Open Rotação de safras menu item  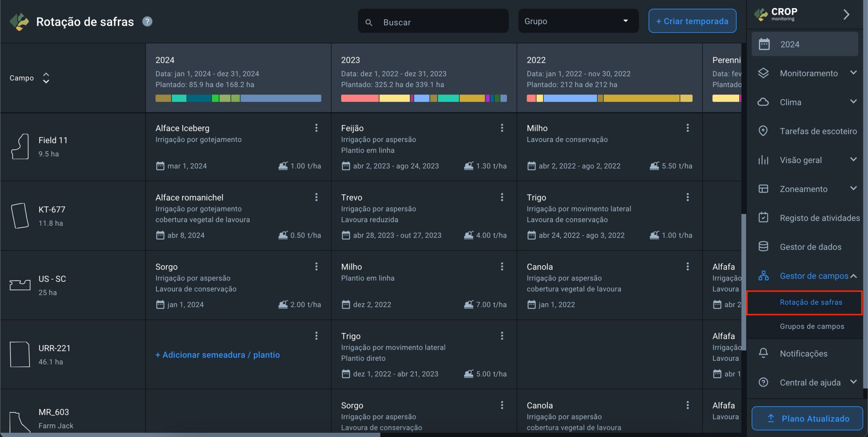tap(811, 302)
